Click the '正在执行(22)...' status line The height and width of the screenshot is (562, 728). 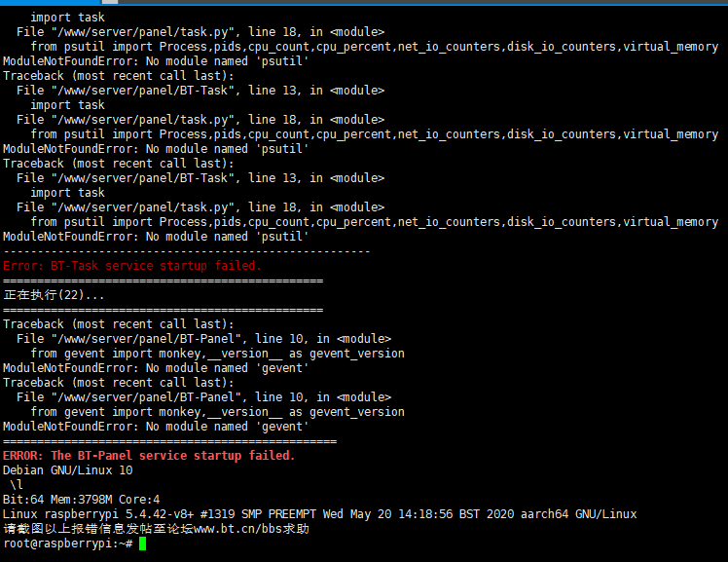(54, 295)
